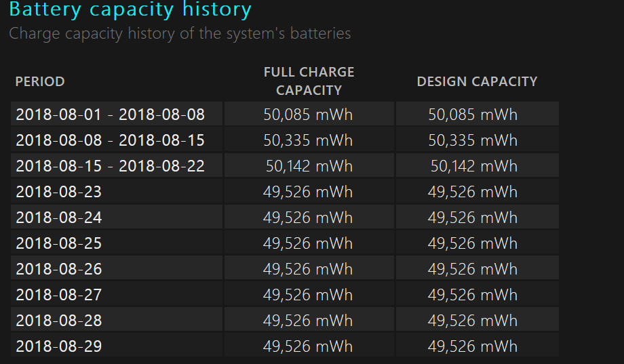The image size is (624, 364).
Task: Click the 2018-08-26 period row
Action: [x=58, y=269]
